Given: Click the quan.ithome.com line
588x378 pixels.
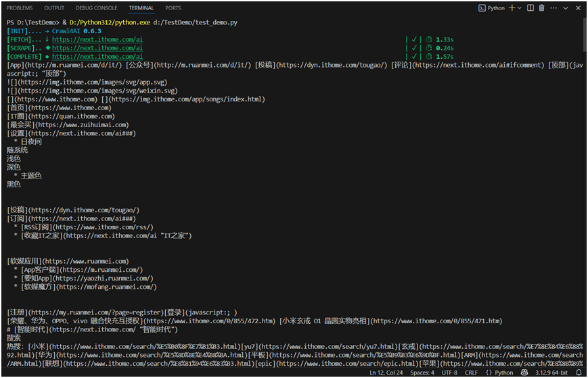Looking at the screenshot, I should (61, 116).
